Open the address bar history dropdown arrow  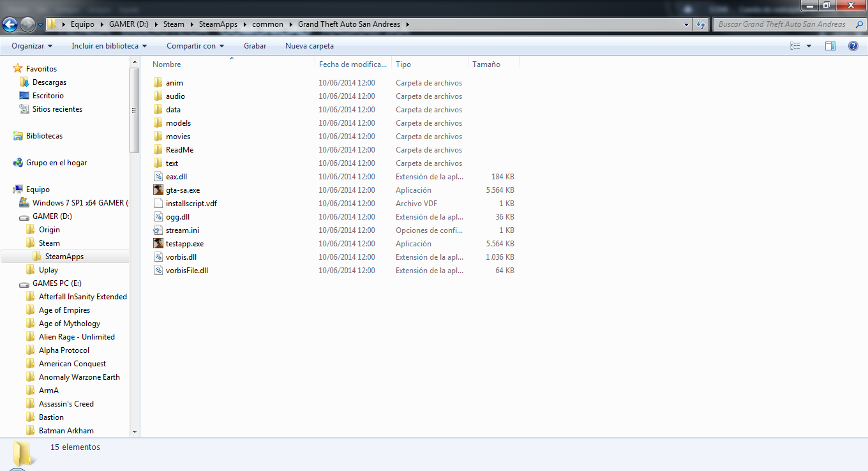point(687,24)
